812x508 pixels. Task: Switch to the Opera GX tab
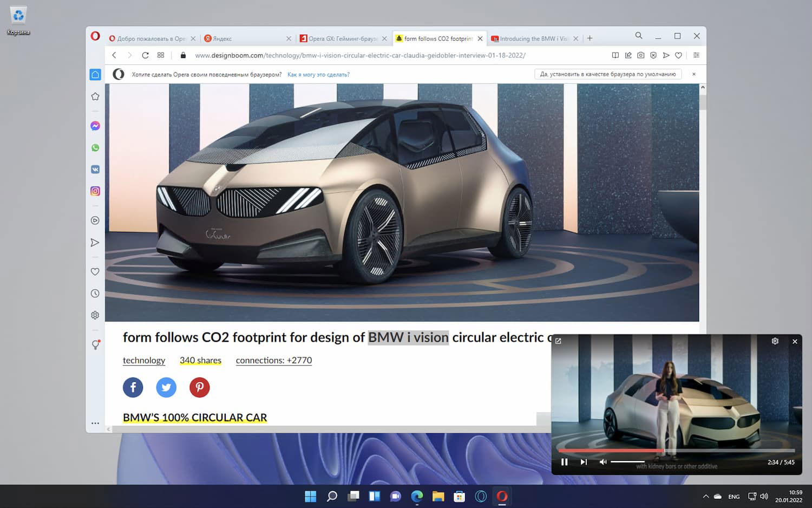coord(343,38)
